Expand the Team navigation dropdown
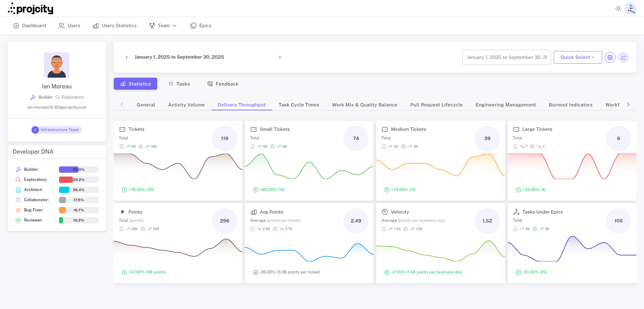The width and height of the screenshot is (644, 309). [x=163, y=26]
